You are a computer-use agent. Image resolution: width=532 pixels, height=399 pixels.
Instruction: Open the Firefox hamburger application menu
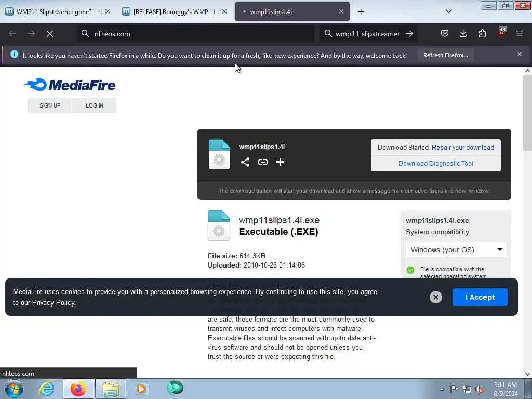click(520, 33)
